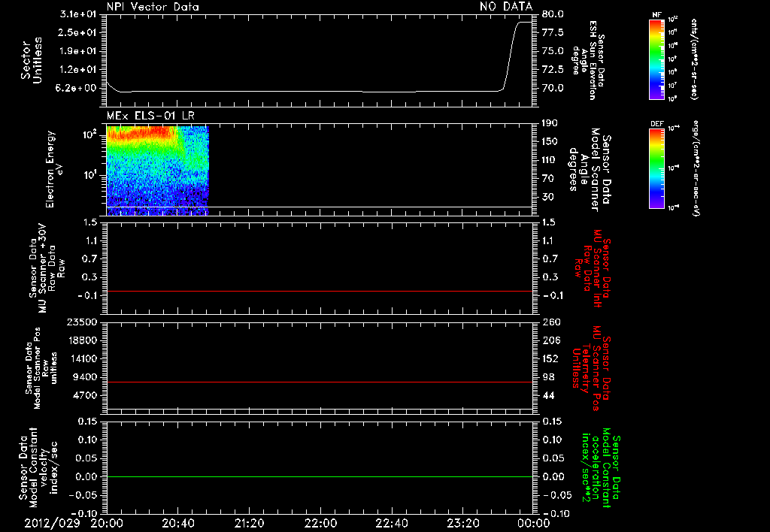Click the '4700' scanner position tick value
This screenshot has height=532, width=770.
pyautogui.click(x=86, y=395)
